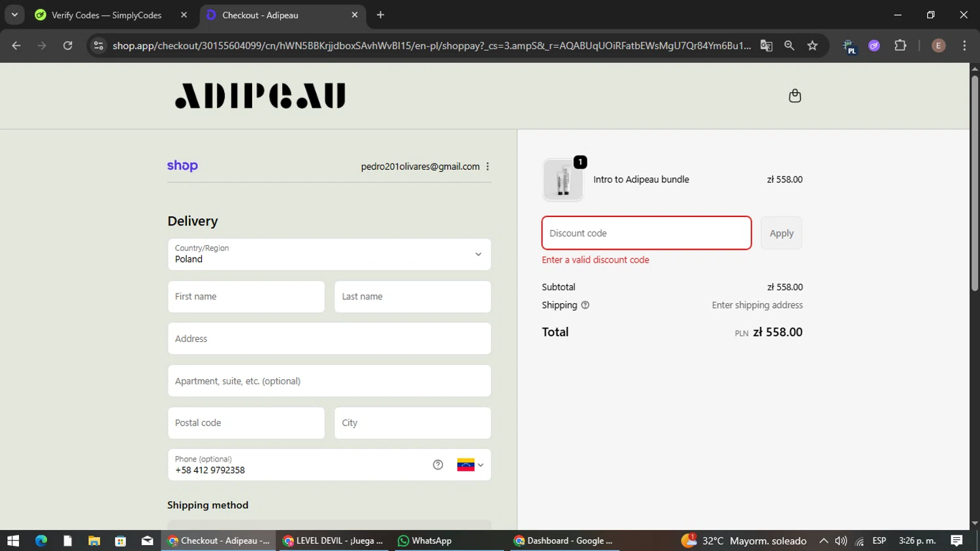Select Checkout - Adipeau taskbar window
Viewport: 980px width, 551px height.
(x=219, y=541)
